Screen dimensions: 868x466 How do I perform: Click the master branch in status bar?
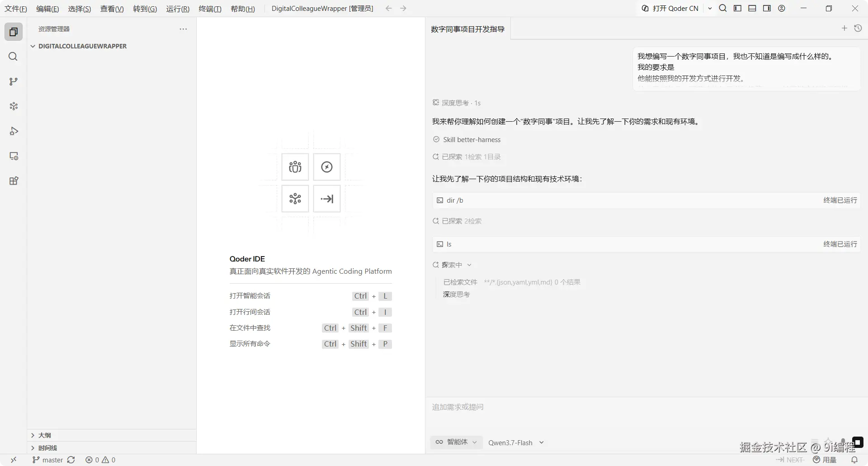click(47, 460)
